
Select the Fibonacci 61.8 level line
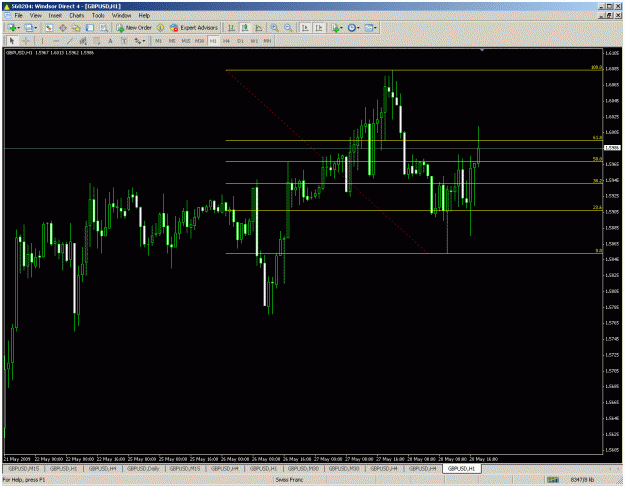pyautogui.click(x=414, y=140)
